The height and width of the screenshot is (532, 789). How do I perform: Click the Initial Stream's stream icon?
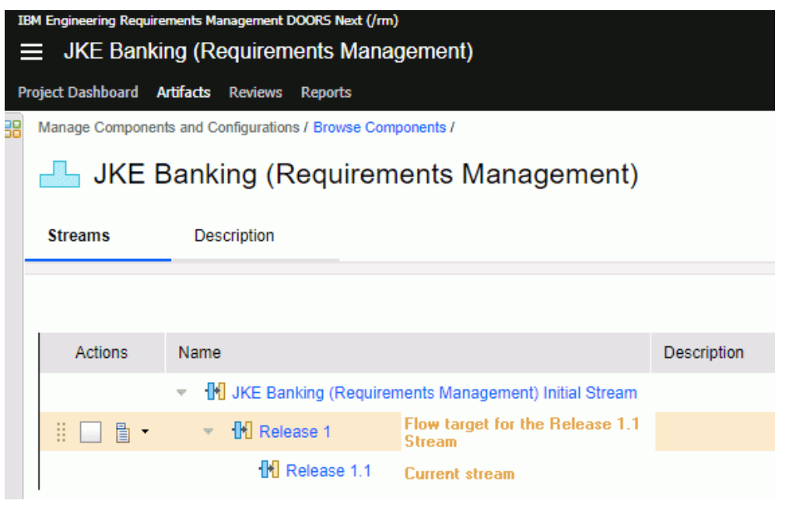(215, 393)
